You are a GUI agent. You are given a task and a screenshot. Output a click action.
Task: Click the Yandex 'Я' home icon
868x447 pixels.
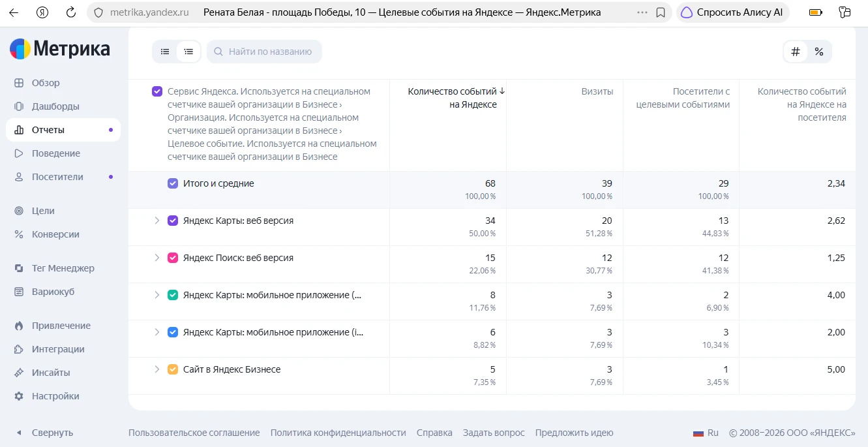click(x=42, y=12)
